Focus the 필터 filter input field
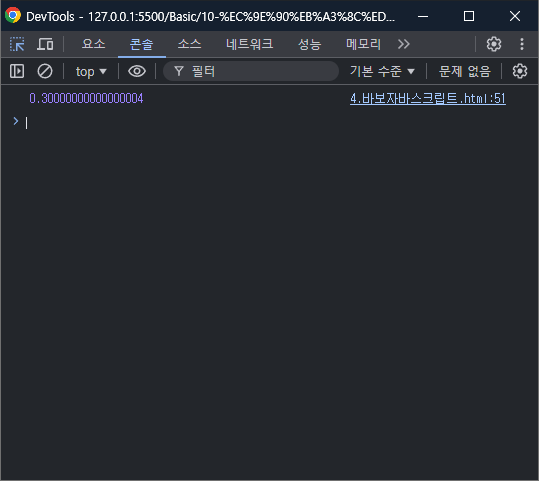Viewport: 539px width, 481px height. (251, 71)
